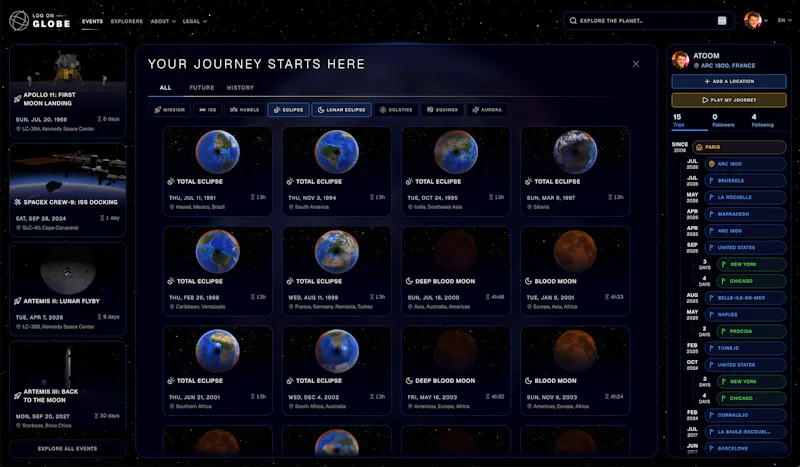The image size is (800, 467).
Task: Open the Total Eclipse Oct 24, 1995 card
Action: [456, 171]
